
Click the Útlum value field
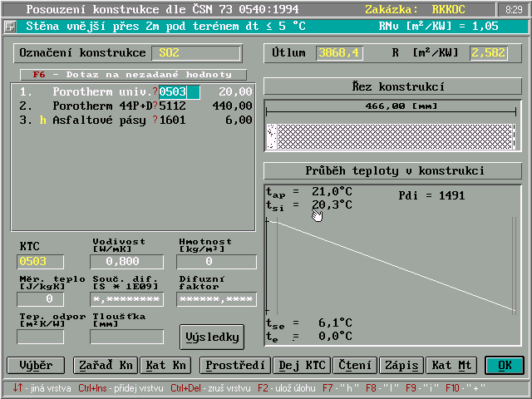[338, 53]
